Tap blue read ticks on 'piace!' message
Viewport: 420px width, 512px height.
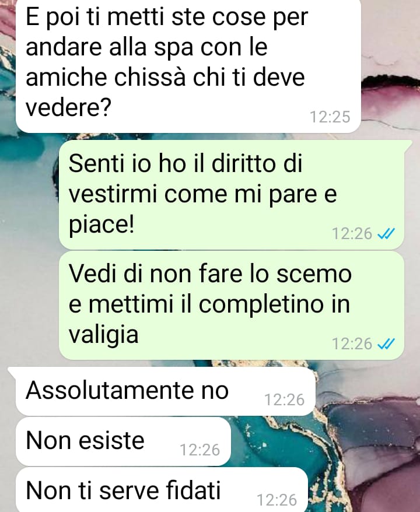(386, 233)
